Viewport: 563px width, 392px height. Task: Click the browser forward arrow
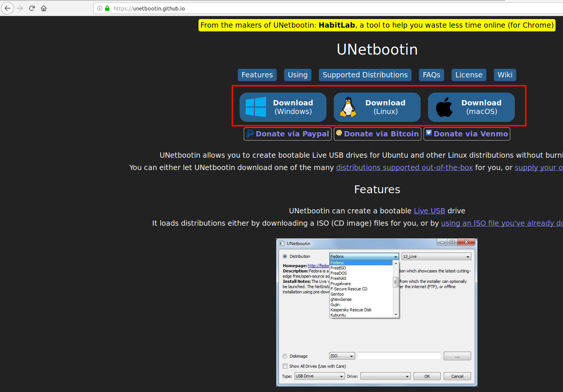point(20,8)
